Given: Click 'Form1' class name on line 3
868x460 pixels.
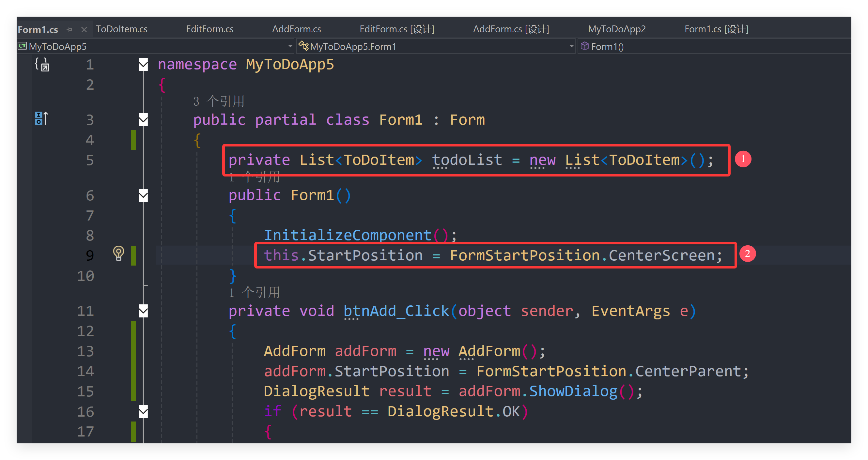Looking at the screenshot, I should (x=401, y=120).
